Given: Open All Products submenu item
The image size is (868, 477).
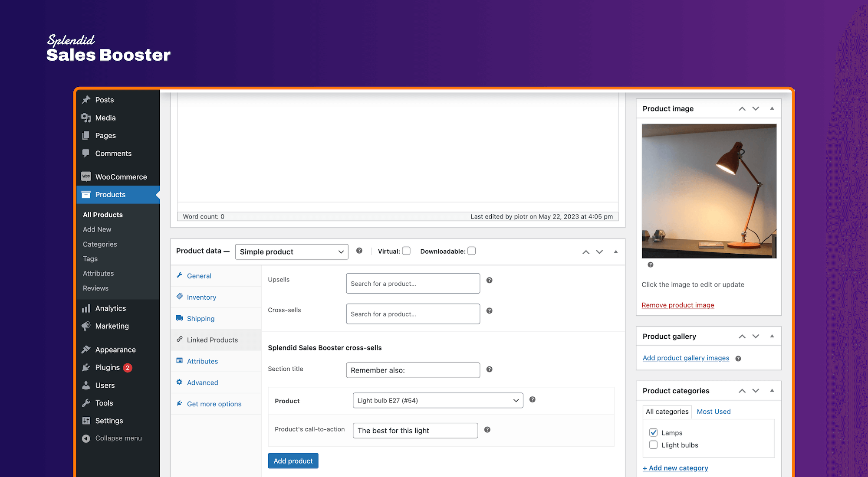Looking at the screenshot, I should pyautogui.click(x=103, y=215).
